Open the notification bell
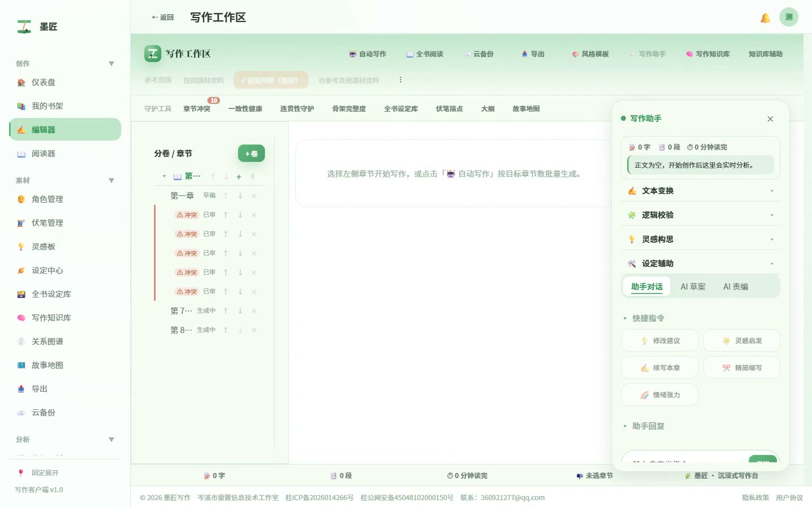This screenshot has width=812, height=508. [765, 17]
